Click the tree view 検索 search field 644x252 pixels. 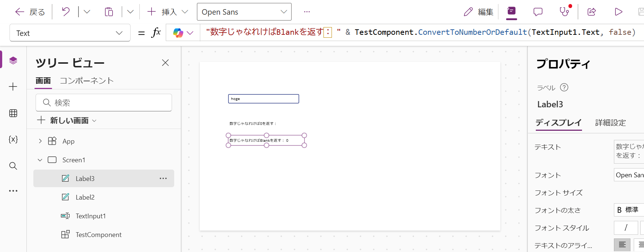104,103
